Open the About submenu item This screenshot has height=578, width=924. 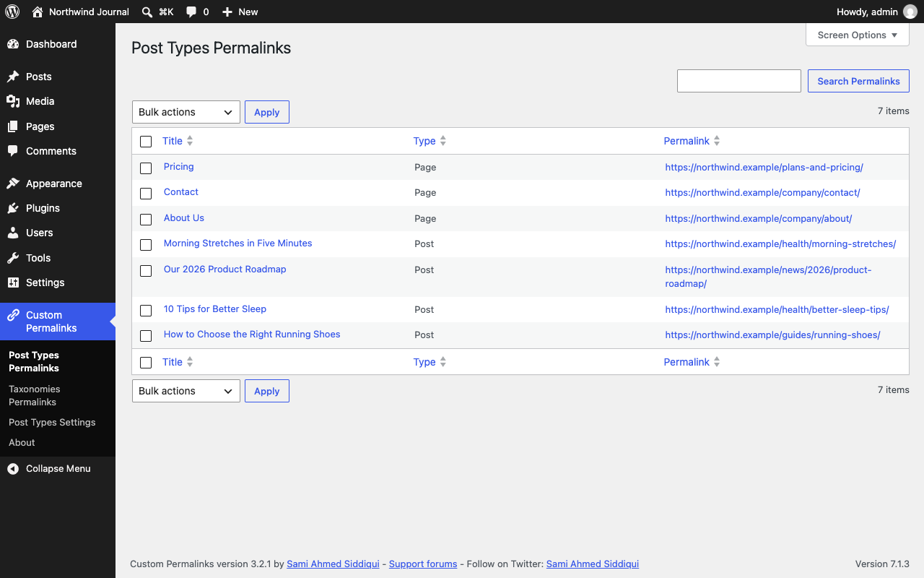[58, 442]
